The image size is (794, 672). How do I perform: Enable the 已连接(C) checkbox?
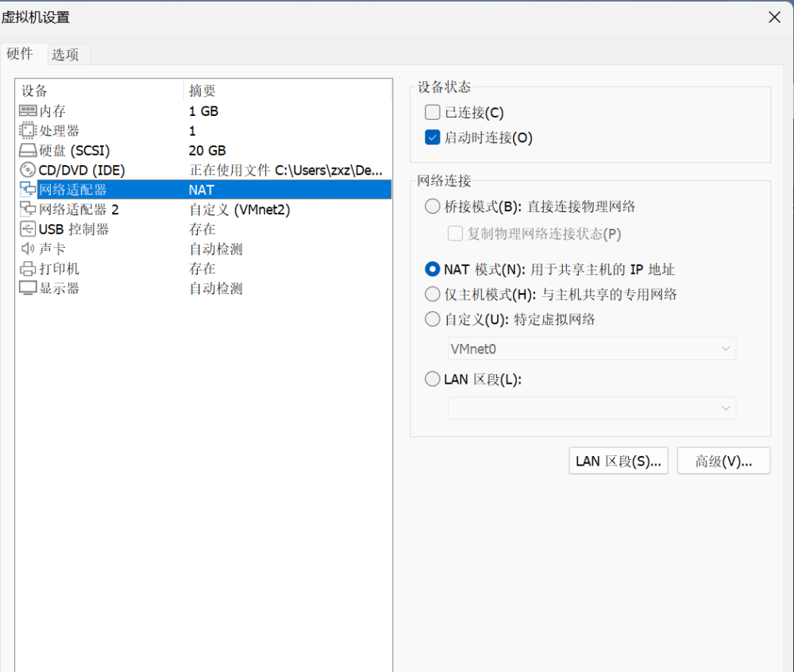pos(433,113)
